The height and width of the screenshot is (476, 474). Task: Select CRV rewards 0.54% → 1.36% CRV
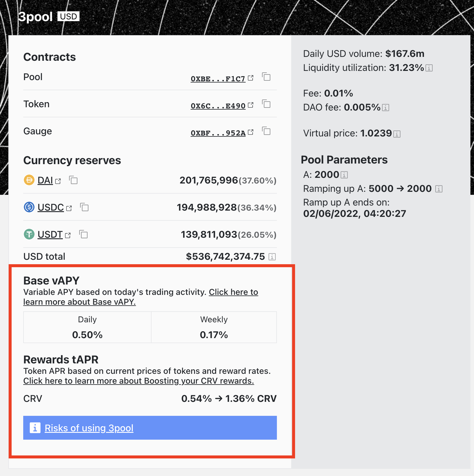tap(229, 399)
